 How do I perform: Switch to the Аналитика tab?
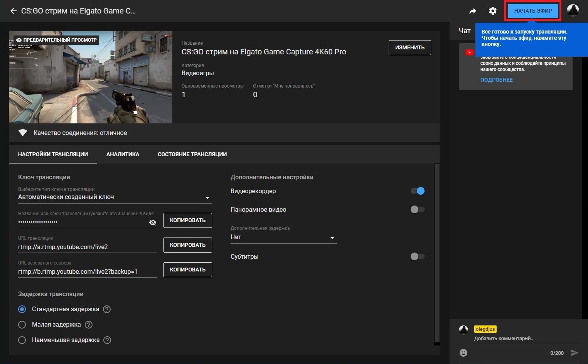click(123, 154)
